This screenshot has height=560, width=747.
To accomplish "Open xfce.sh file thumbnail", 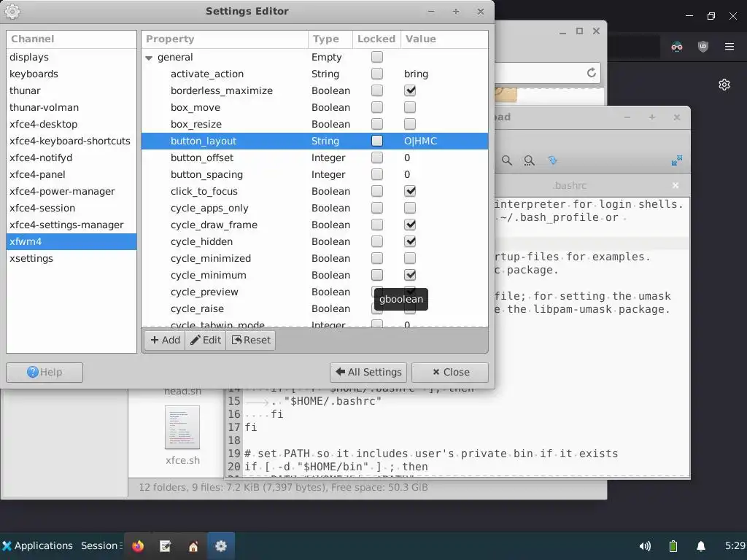I will (x=182, y=427).
